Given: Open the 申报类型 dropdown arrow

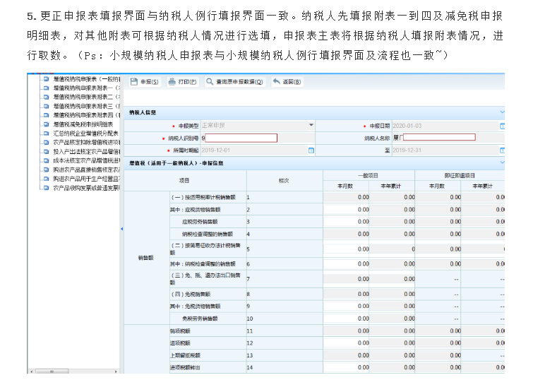Looking at the screenshot, I should [311, 125].
